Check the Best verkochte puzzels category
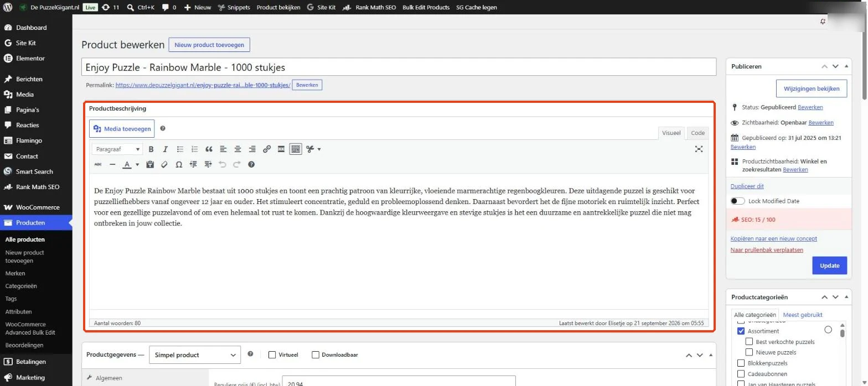Image resolution: width=868 pixels, height=386 pixels. [750, 342]
